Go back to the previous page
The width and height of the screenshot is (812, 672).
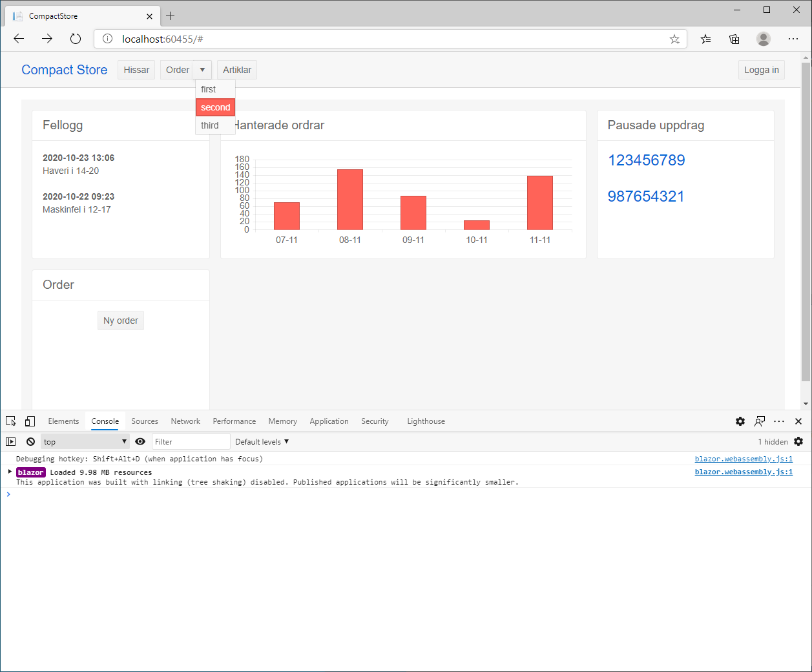[x=19, y=39]
